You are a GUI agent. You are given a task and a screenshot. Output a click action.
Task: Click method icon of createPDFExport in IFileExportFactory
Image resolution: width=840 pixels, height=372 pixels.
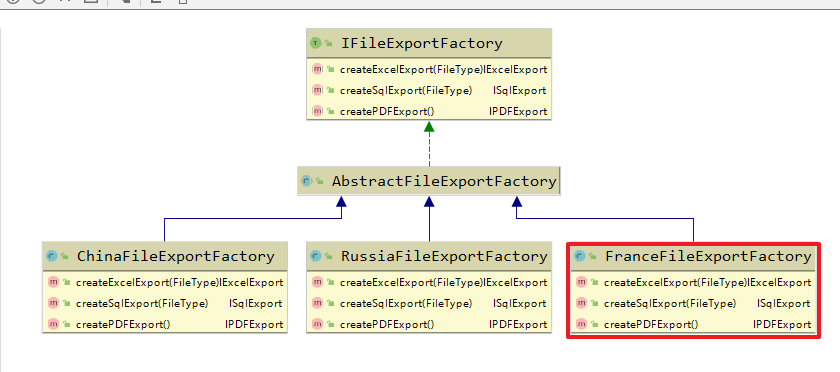(x=317, y=111)
